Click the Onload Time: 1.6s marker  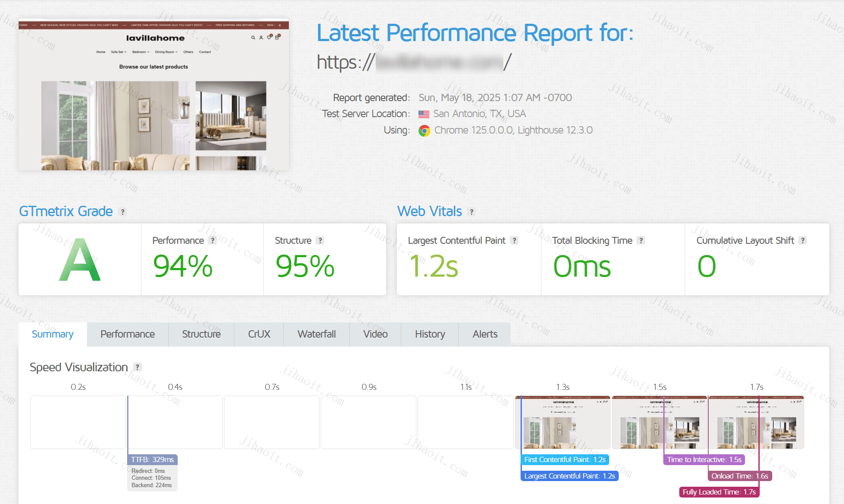point(740,476)
